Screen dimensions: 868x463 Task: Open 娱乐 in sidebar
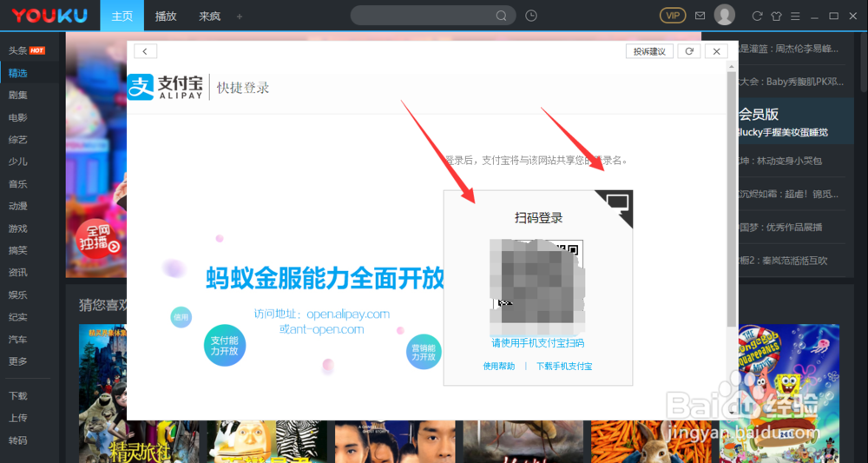(18, 294)
